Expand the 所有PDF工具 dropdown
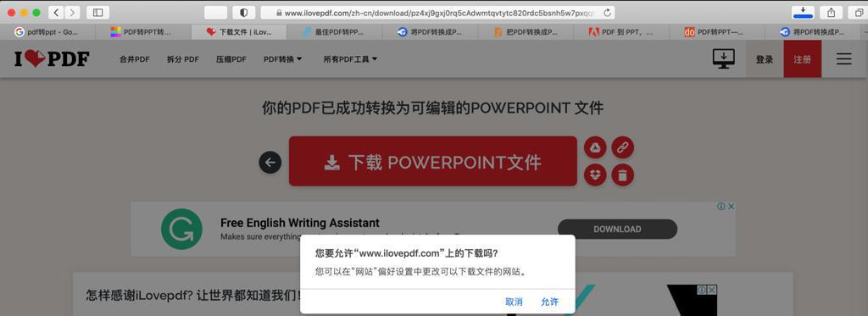Screen dimensions: 868x316 point(350,59)
